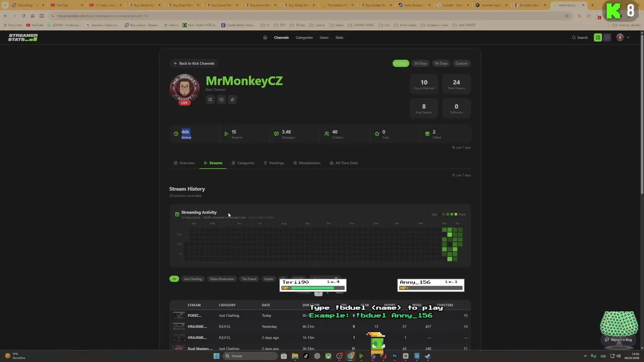
Task: Filter streams by Video Production
Action: click(222, 279)
